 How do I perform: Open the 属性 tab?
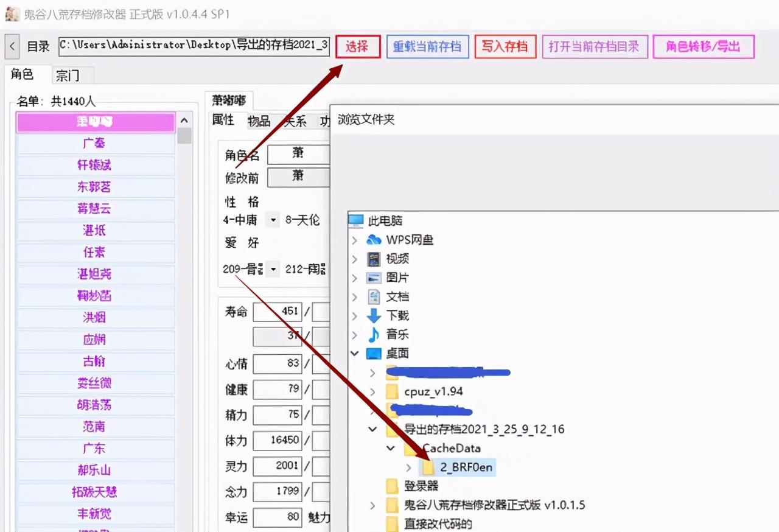[x=223, y=120]
